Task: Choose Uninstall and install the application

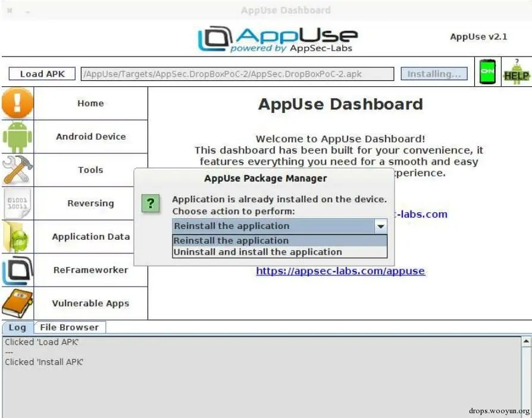Action: 280,252
